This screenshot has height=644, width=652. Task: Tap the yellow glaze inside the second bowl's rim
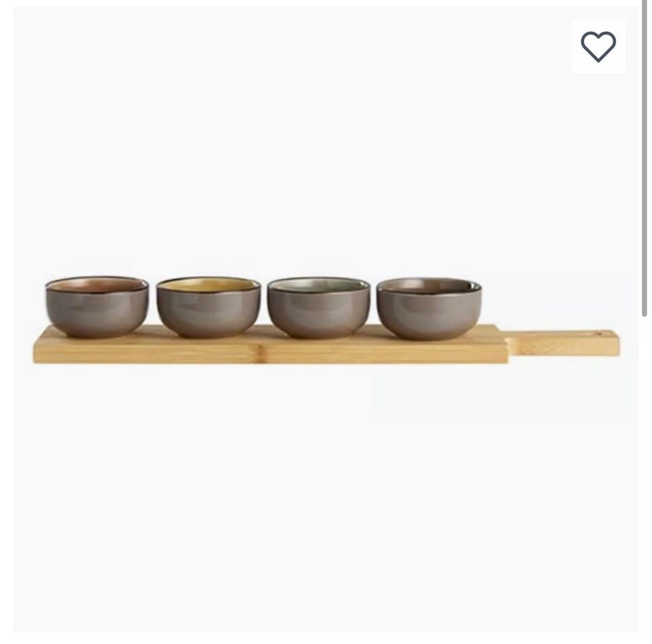click(209, 285)
